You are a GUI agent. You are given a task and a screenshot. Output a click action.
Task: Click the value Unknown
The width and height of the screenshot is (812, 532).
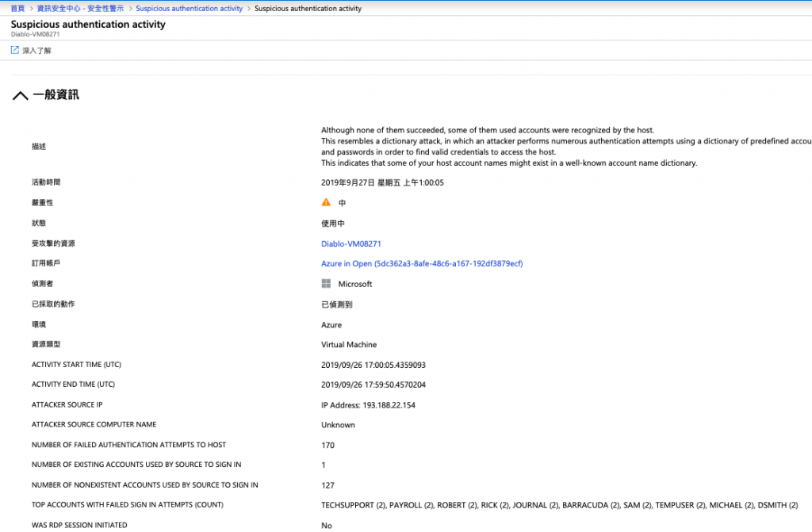[338, 425]
